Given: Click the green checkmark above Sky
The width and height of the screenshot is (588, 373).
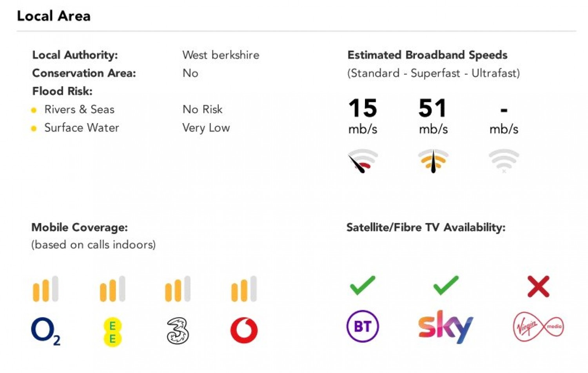Looking at the screenshot, I should pos(446,285).
